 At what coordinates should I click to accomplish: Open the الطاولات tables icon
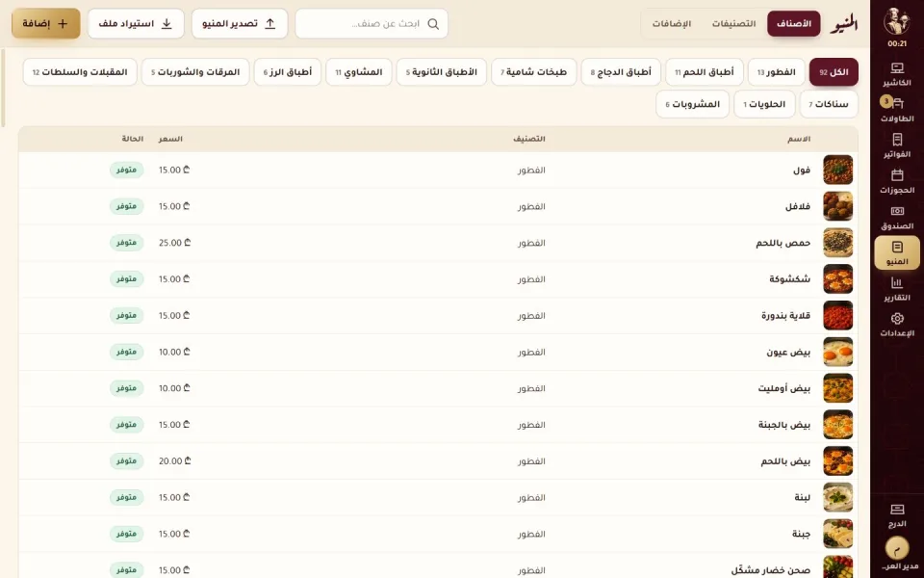click(897, 110)
